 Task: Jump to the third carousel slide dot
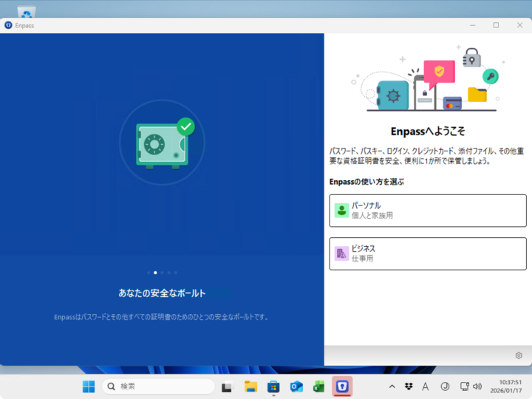point(162,273)
